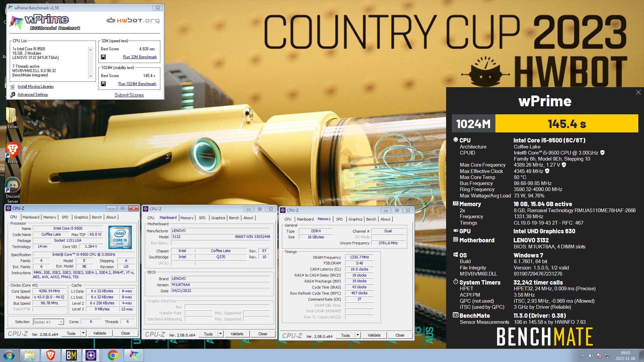Click Tools button in Mainboard CPU-Z window
The image size is (644, 362).
click(x=208, y=334)
